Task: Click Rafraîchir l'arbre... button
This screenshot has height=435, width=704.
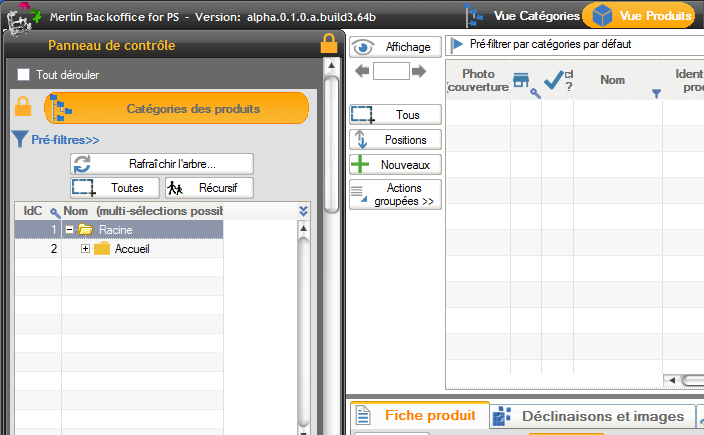Action: (x=162, y=164)
